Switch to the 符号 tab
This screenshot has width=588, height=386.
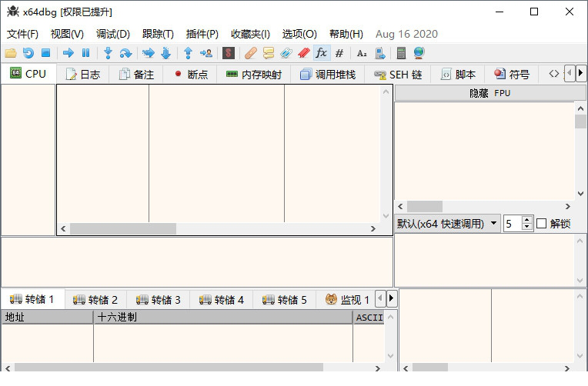point(512,75)
